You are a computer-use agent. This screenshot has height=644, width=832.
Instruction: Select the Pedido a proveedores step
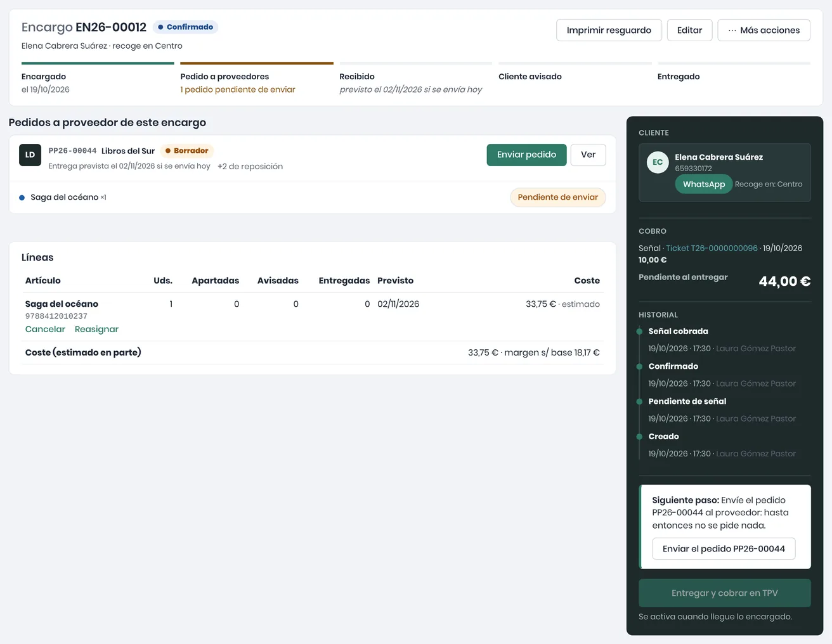[x=257, y=79]
